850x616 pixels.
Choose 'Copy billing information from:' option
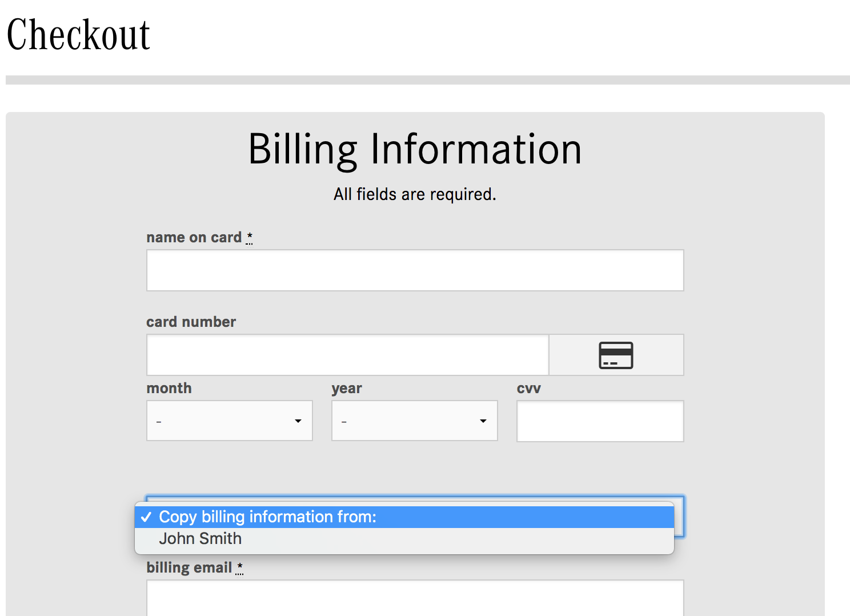tap(404, 517)
